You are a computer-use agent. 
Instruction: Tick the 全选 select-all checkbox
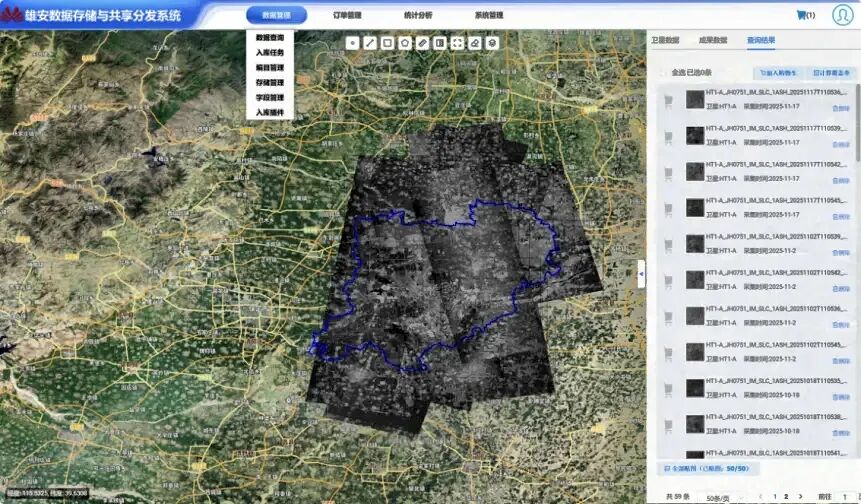tap(665, 73)
